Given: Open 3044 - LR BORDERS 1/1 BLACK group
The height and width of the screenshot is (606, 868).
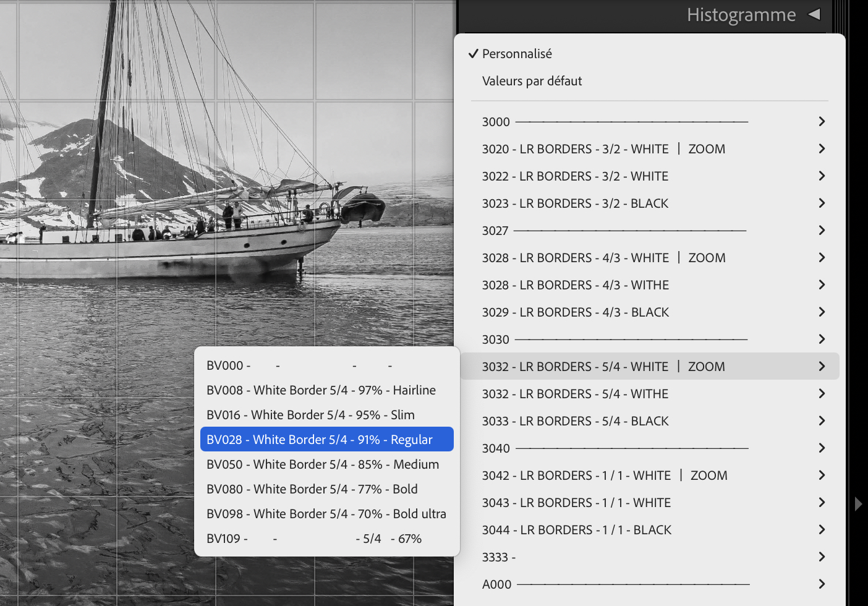Looking at the screenshot, I should click(576, 530).
